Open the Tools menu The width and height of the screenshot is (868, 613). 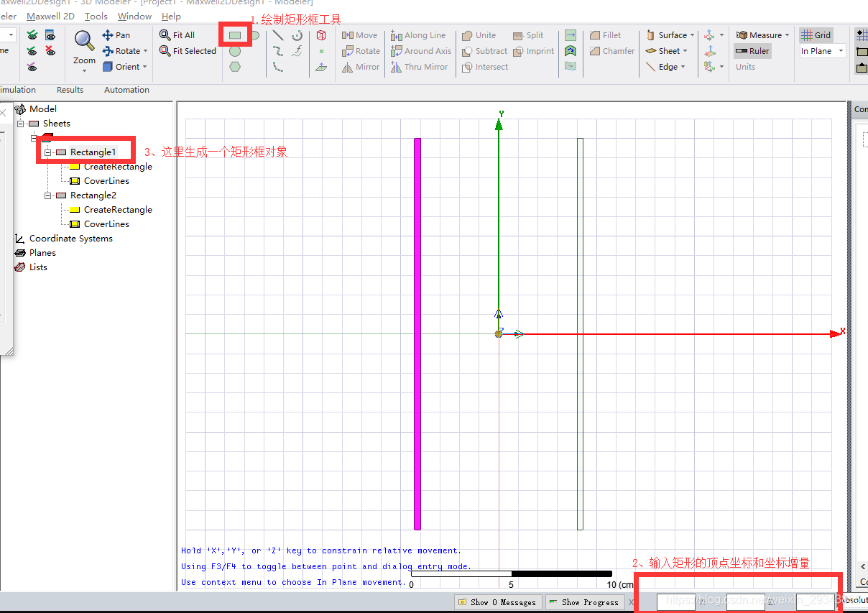click(x=96, y=16)
